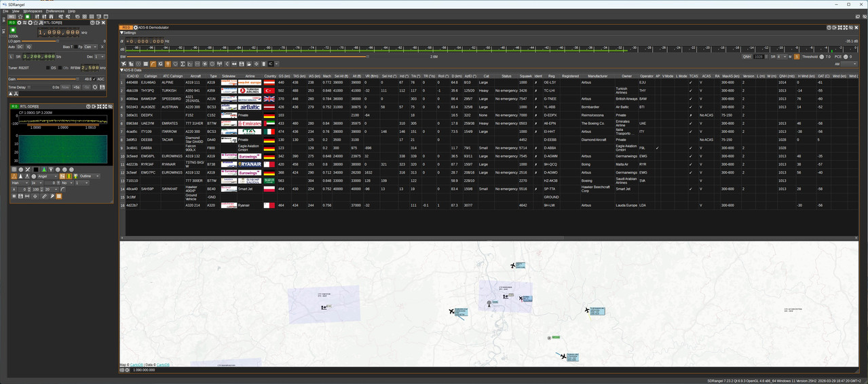The width and height of the screenshot is (868, 384).
Task: Stop the RTL-SDR device acquisition
Action: click(13, 30)
